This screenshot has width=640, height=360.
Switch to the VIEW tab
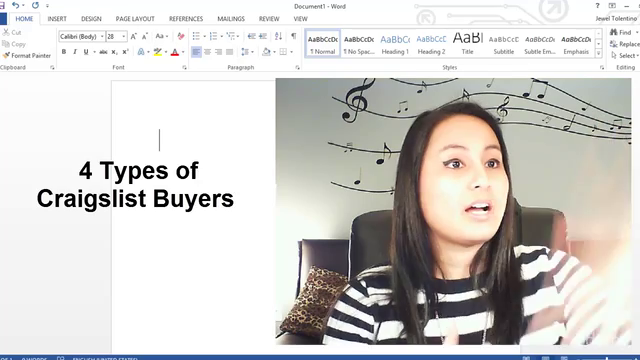point(300,19)
